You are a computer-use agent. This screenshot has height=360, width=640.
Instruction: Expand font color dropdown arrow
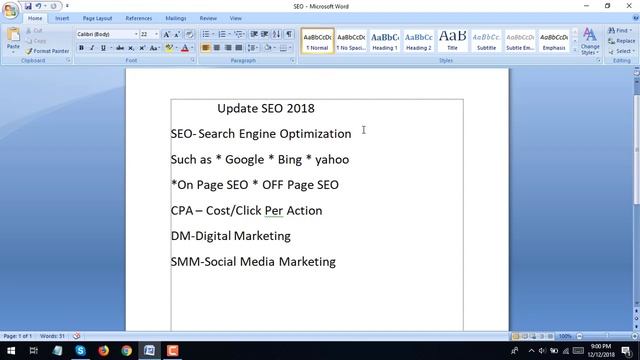[x=192, y=48]
